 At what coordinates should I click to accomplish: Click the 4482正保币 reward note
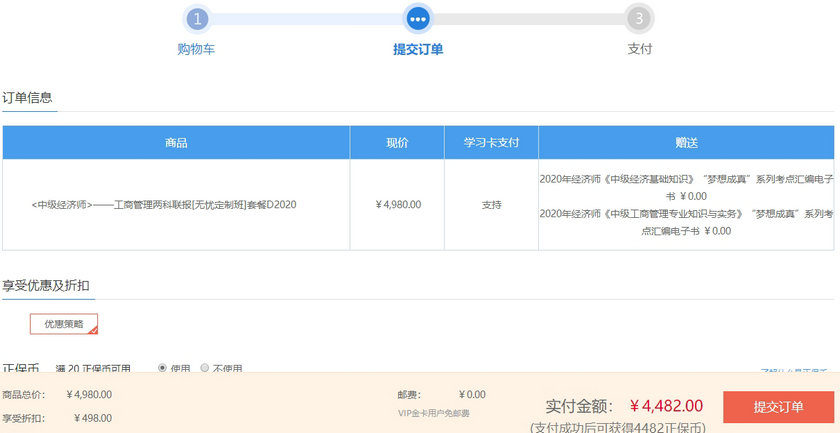pyautogui.click(x=618, y=428)
